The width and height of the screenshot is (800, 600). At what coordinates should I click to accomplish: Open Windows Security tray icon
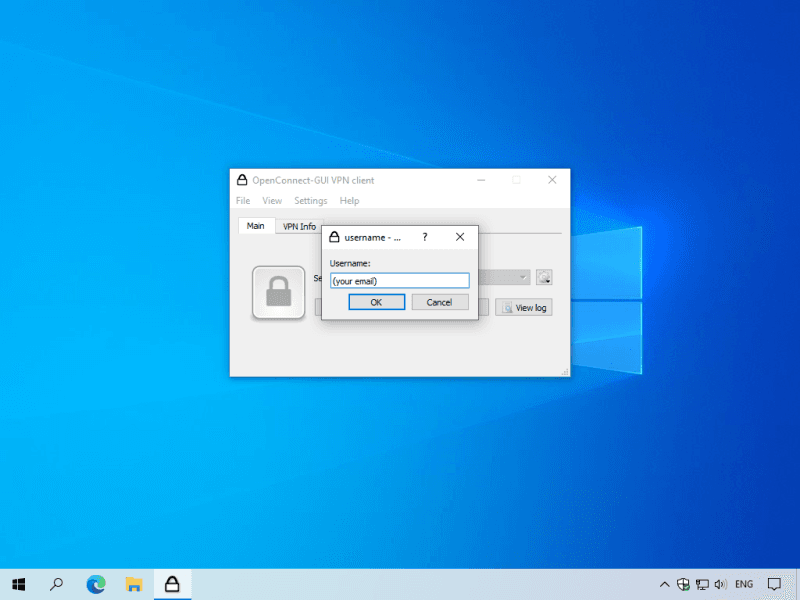(683, 584)
